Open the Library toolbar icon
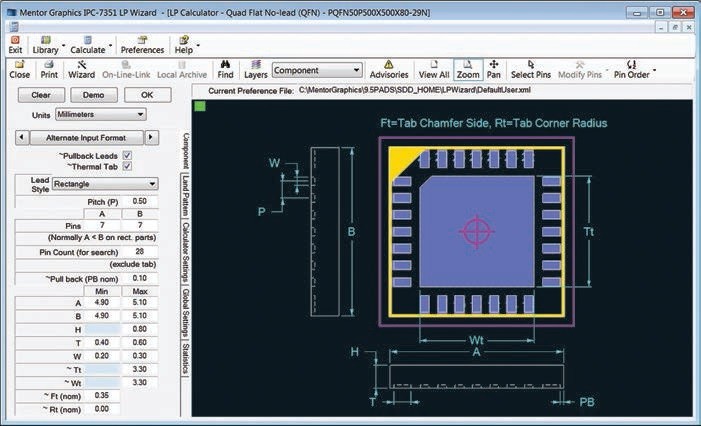 (x=46, y=45)
